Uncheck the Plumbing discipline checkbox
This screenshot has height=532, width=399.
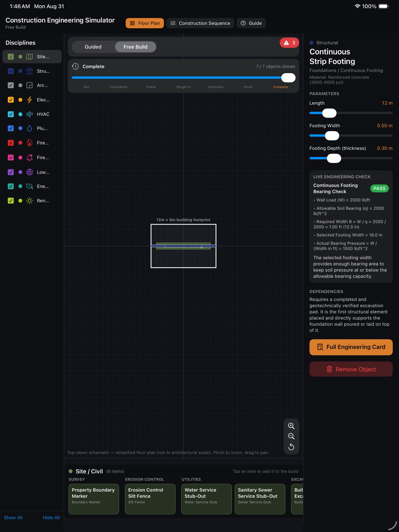11,128
